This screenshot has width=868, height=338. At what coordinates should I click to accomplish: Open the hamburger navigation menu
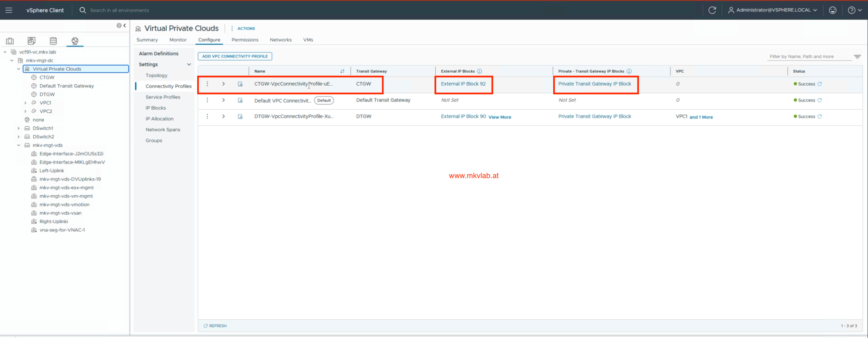[x=9, y=10]
